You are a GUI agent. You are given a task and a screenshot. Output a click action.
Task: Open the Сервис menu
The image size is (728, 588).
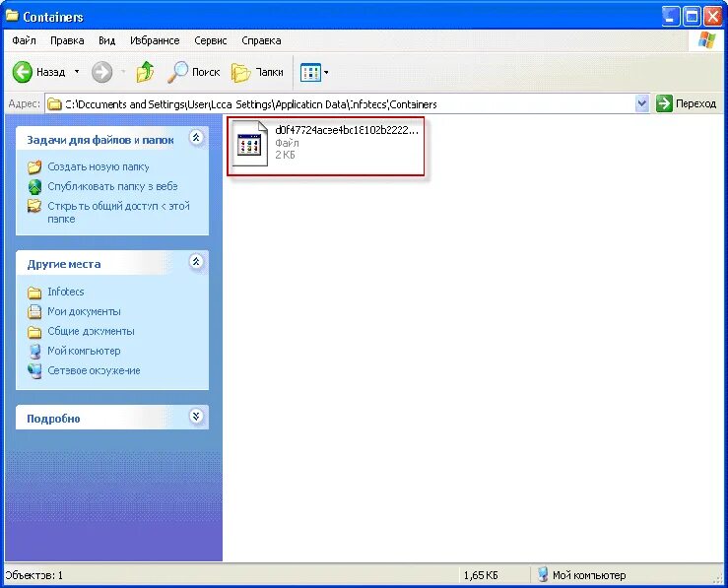click(210, 40)
